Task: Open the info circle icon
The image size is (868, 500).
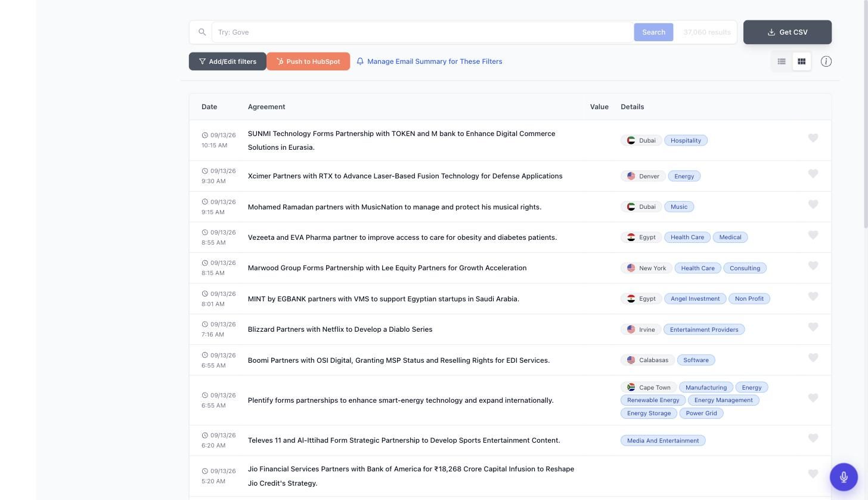Action: pyautogui.click(x=826, y=61)
